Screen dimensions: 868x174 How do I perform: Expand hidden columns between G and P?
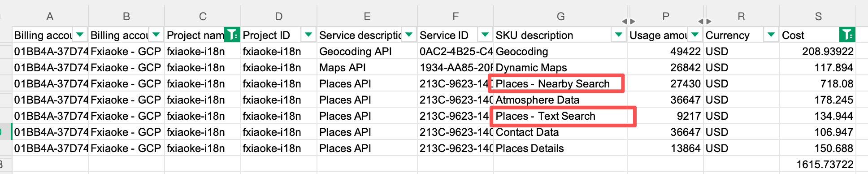click(628, 21)
